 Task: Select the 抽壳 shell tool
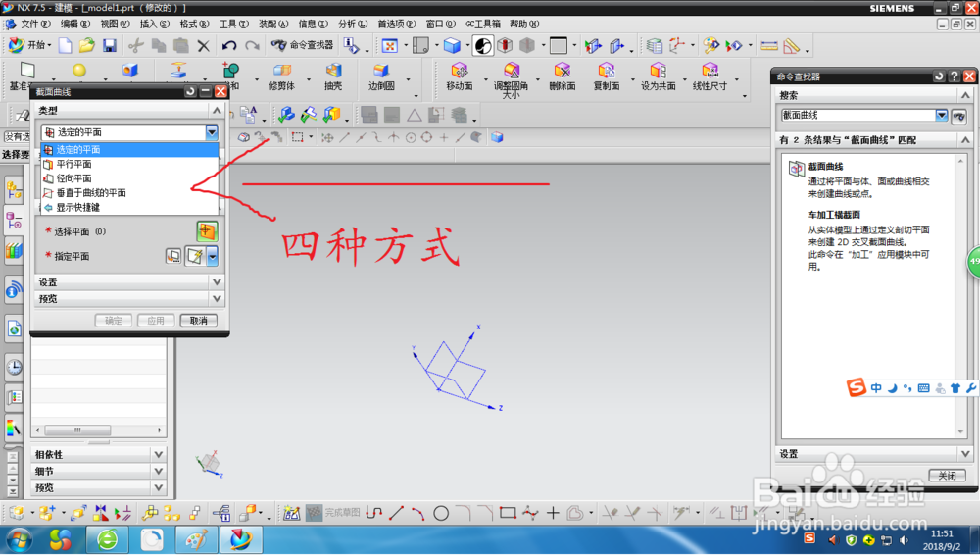(x=333, y=76)
